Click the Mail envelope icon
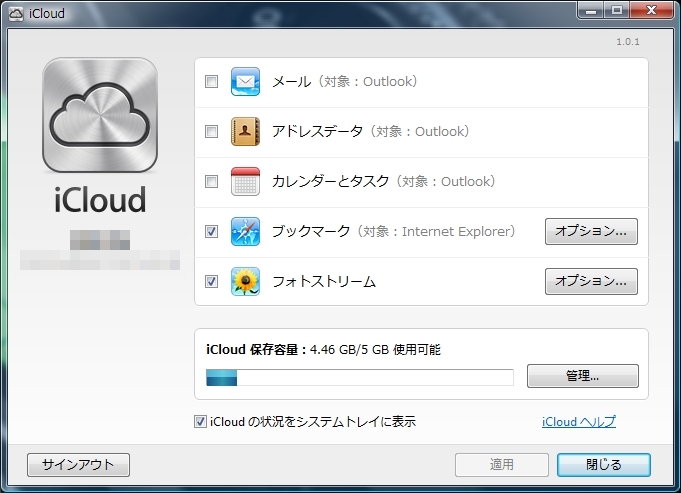Screen dimensions: 681x493 pyautogui.click(x=245, y=81)
